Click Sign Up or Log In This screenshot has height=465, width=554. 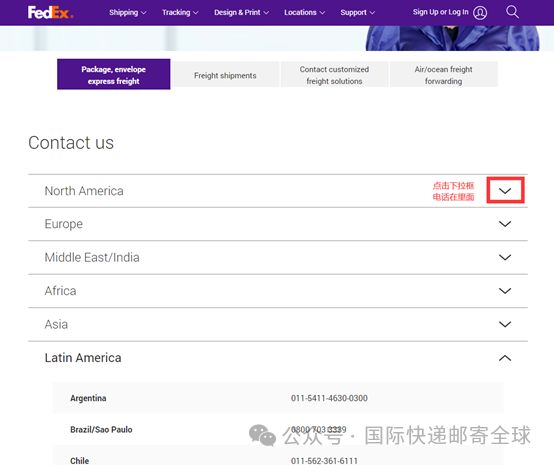(440, 12)
